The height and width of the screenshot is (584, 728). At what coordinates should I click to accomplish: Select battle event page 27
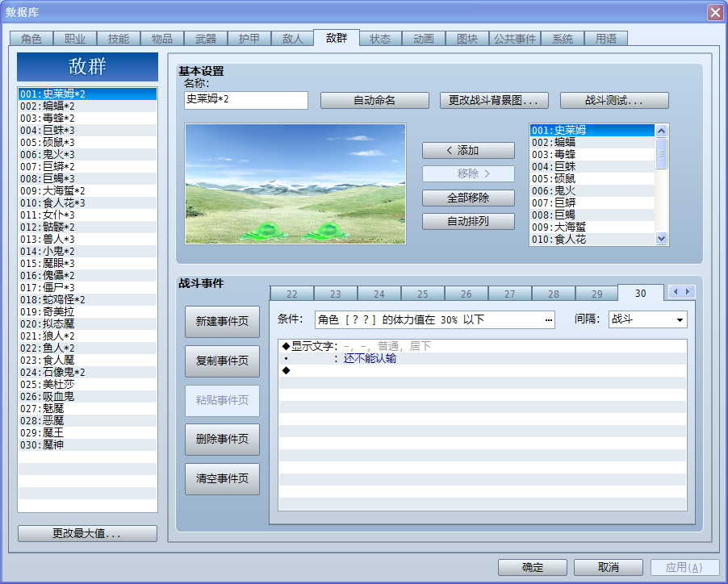pyautogui.click(x=510, y=294)
